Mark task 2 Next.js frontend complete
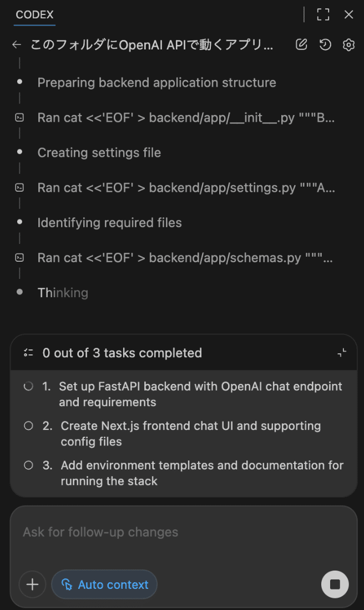The height and width of the screenshot is (610, 364). point(28,426)
